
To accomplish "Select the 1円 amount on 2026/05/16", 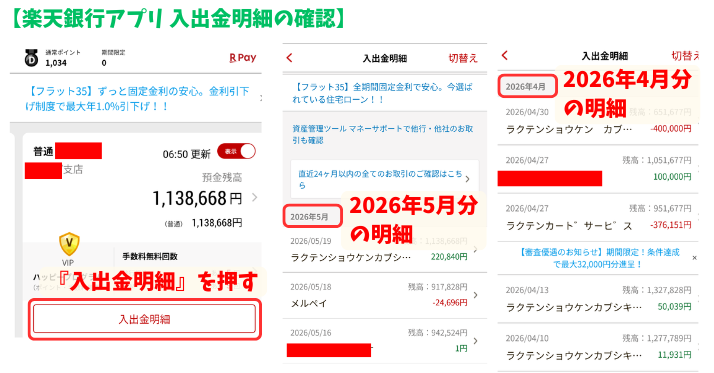I will [x=461, y=348].
